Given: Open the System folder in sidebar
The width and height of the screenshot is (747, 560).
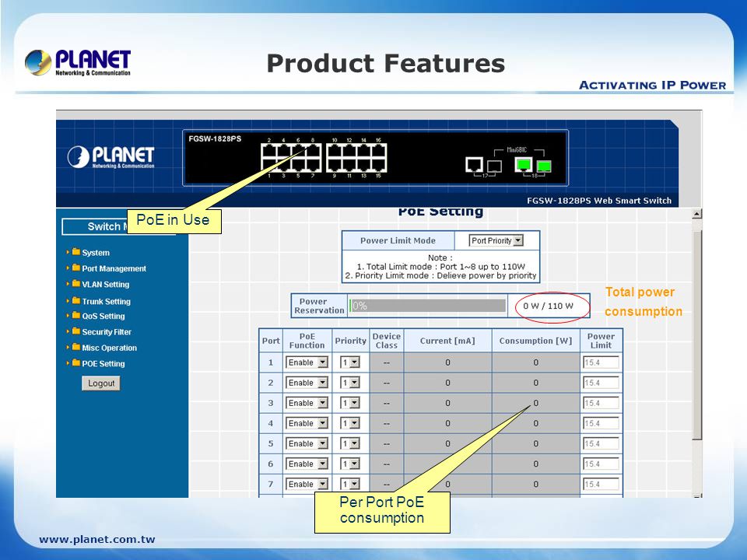Looking at the screenshot, I should click(95, 253).
